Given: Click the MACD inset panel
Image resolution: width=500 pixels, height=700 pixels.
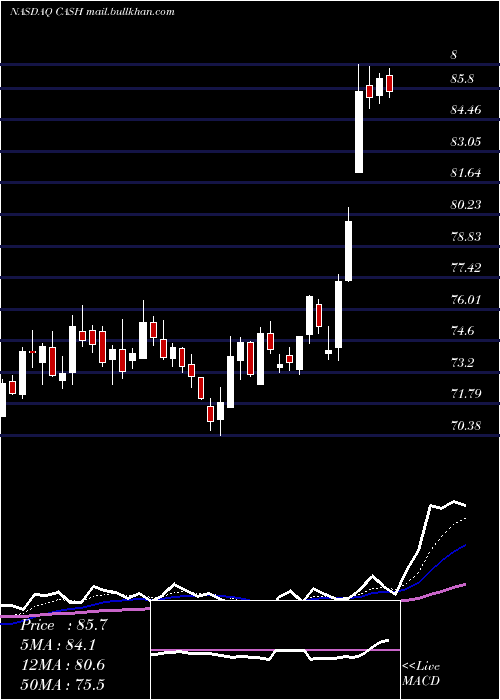Looking at the screenshot, I should tap(275, 650).
